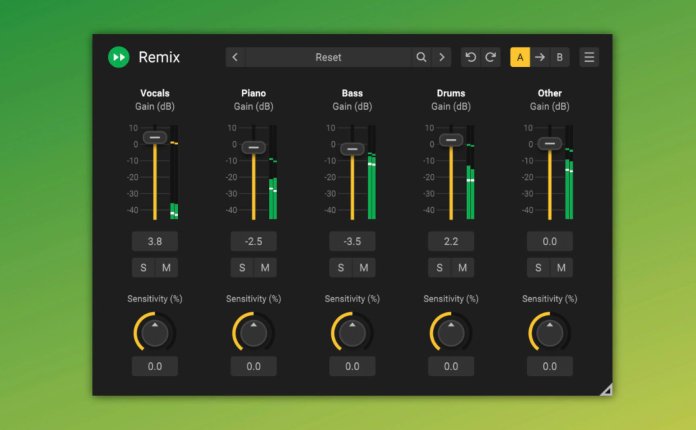Go to next preset arrow
Screen dimensions: 696x430
tap(442, 57)
